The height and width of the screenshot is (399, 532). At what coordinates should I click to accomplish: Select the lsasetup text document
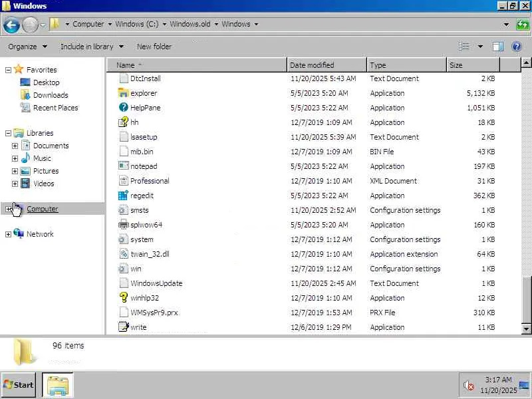coord(144,137)
